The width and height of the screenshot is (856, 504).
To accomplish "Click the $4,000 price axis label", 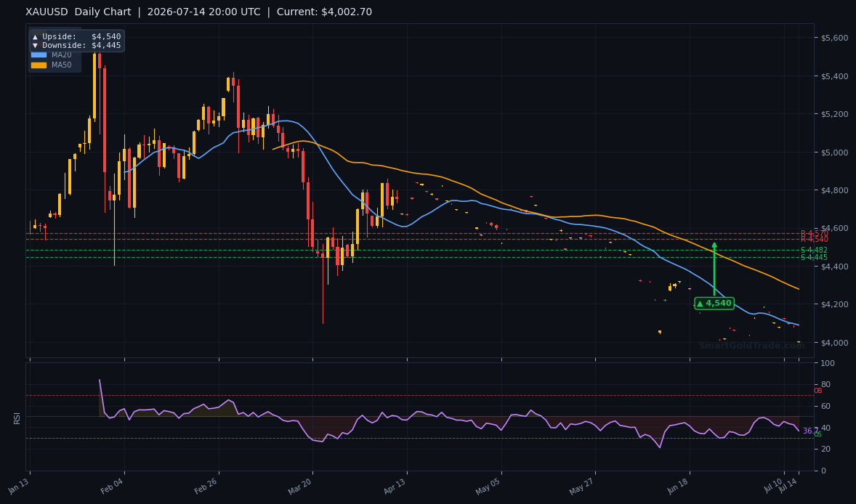I will pyautogui.click(x=835, y=343).
